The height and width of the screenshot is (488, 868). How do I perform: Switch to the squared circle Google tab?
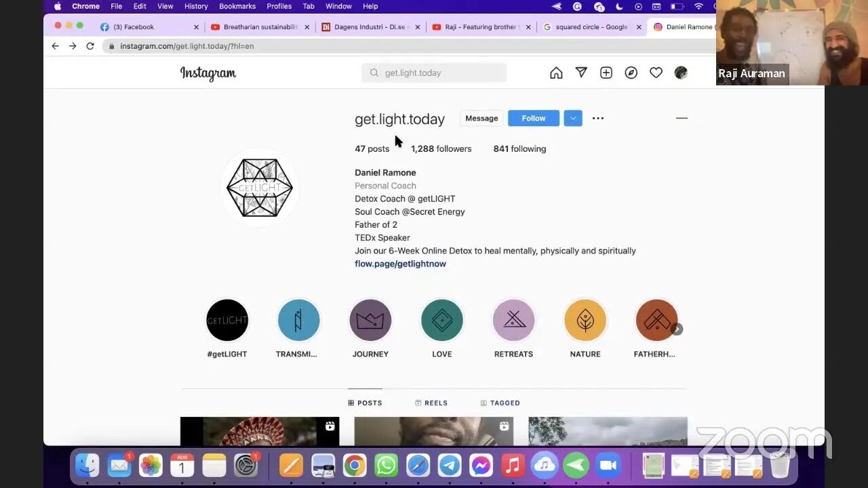point(591,27)
